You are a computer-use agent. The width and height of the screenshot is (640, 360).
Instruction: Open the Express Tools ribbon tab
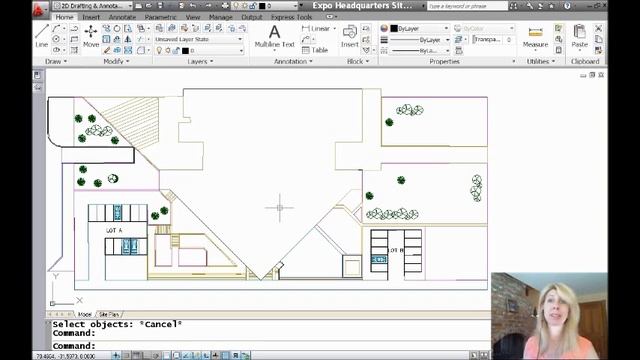(x=291, y=17)
